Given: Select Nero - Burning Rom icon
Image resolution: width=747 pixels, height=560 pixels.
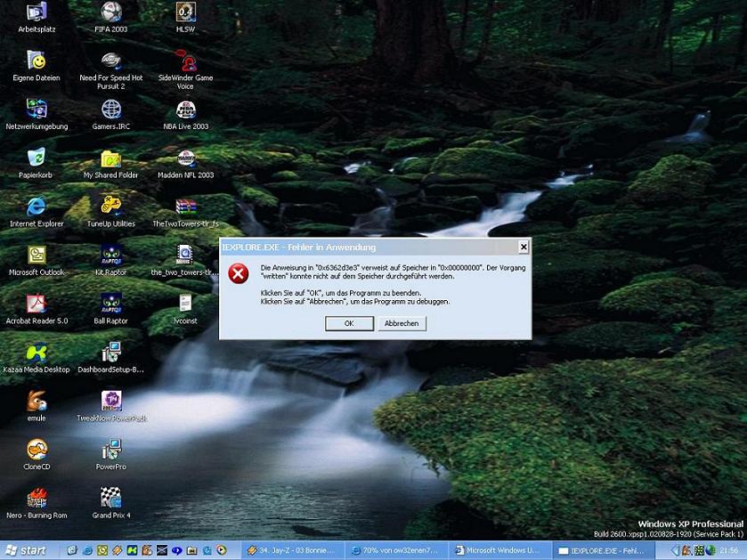Looking at the screenshot, I should pos(37,503).
